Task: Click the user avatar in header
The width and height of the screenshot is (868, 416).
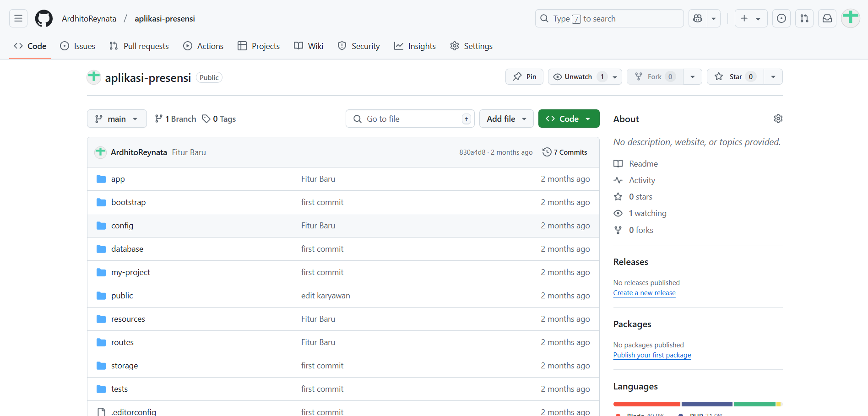Action: click(x=851, y=18)
